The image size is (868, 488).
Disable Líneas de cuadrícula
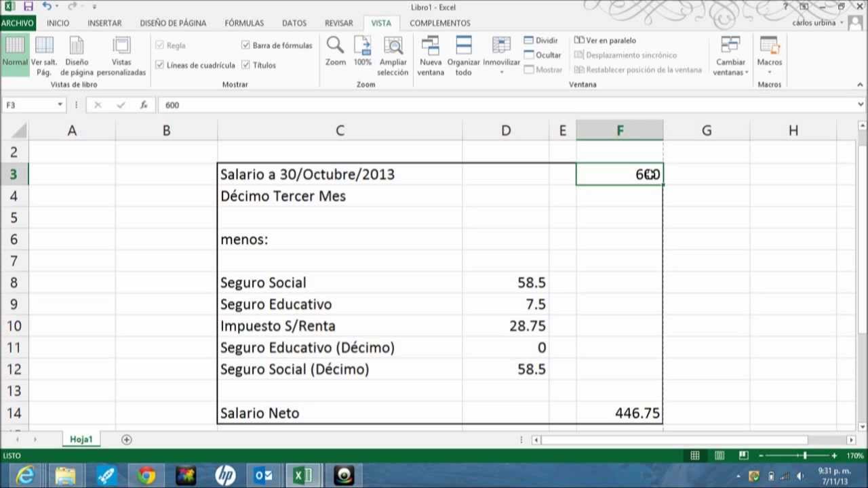click(x=160, y=65)
